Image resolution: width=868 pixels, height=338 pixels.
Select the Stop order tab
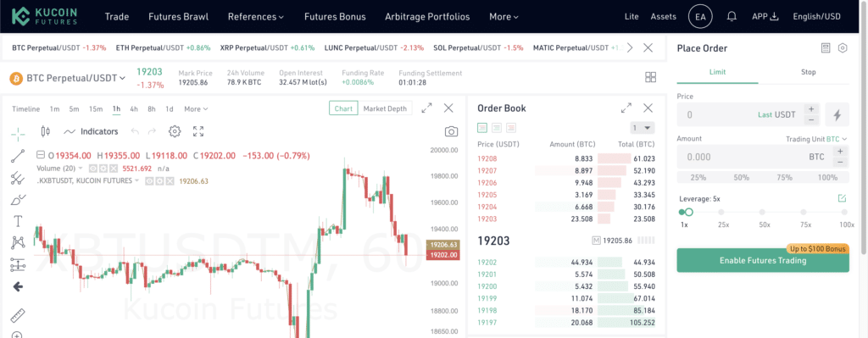pos(808,72)
